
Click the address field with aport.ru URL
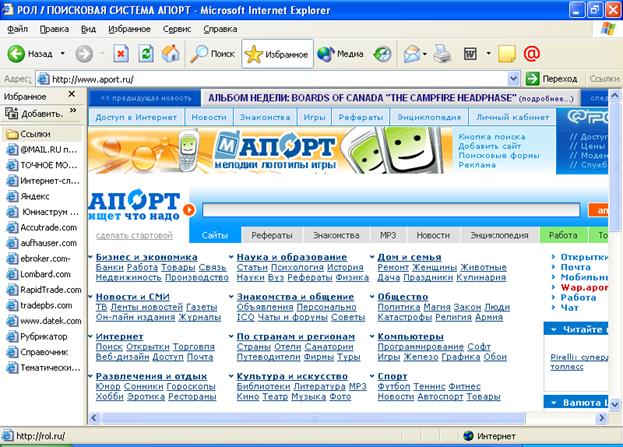tap(272, 79)
